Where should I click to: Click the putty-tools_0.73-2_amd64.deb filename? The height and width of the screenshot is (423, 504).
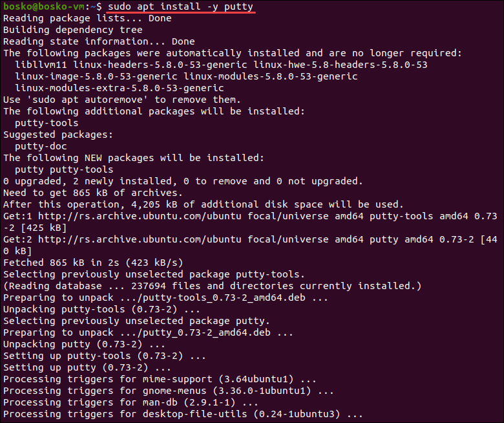tap(224, 298)
